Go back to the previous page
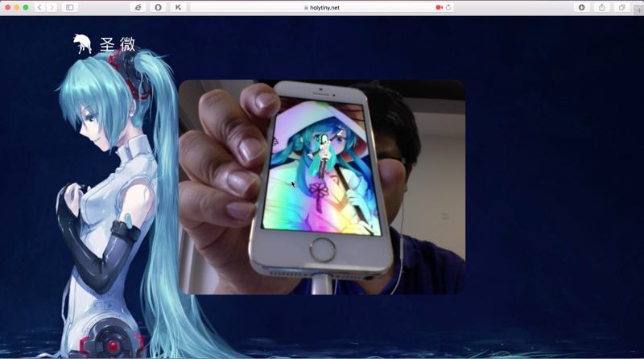The image size is (644, 359). click(39, 7)
